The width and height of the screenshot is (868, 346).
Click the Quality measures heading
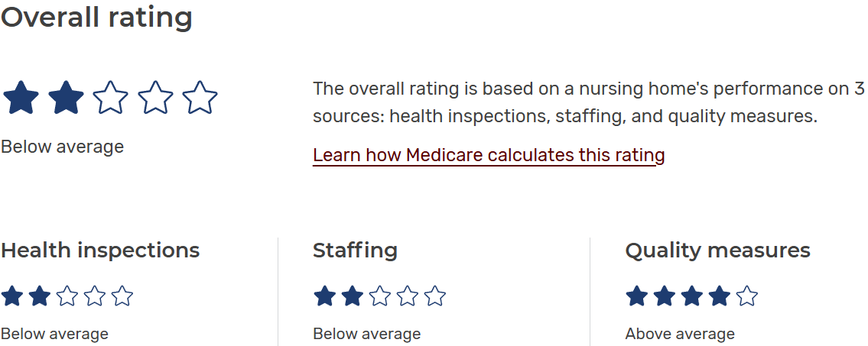(x=717, y=251)
